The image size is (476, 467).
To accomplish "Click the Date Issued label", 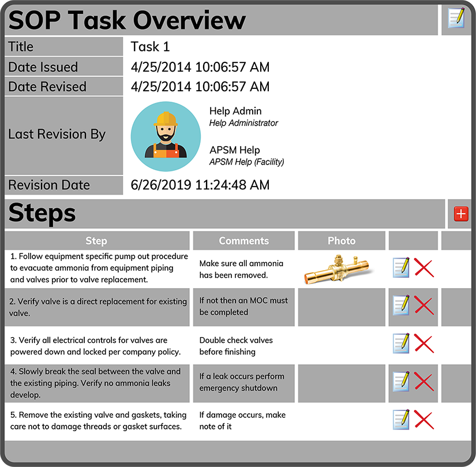I will click(43, 67).
